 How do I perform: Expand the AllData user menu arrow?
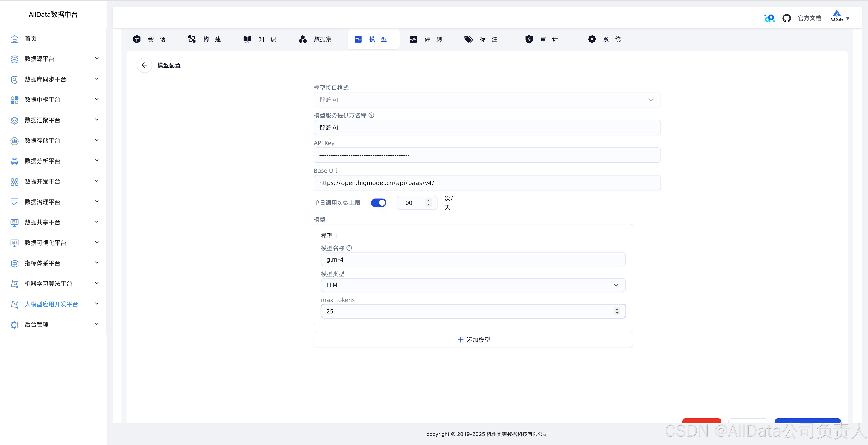coord(848,18)
